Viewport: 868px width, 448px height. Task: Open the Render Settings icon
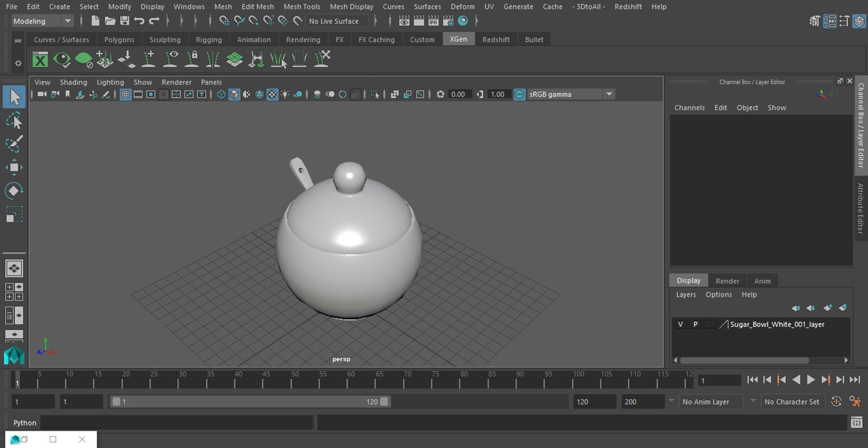coord(448,21)
